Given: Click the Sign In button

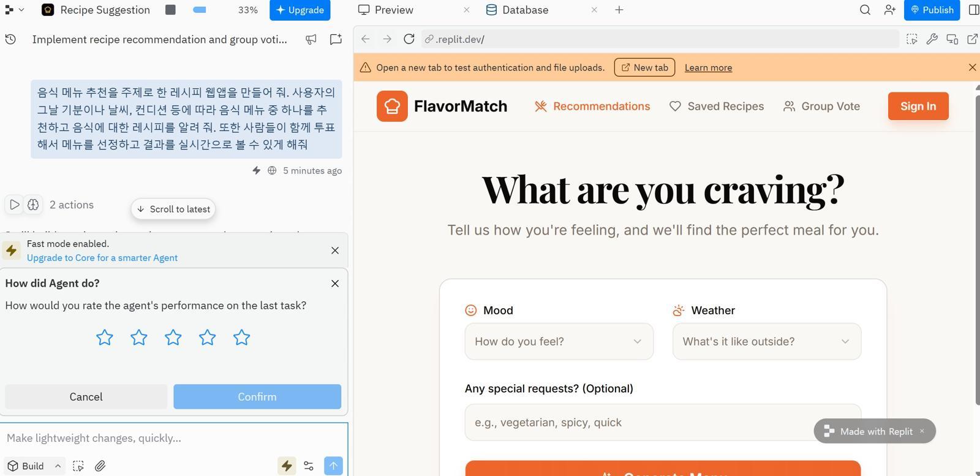Looking at the screenshot, I should (x=918, y=106).
